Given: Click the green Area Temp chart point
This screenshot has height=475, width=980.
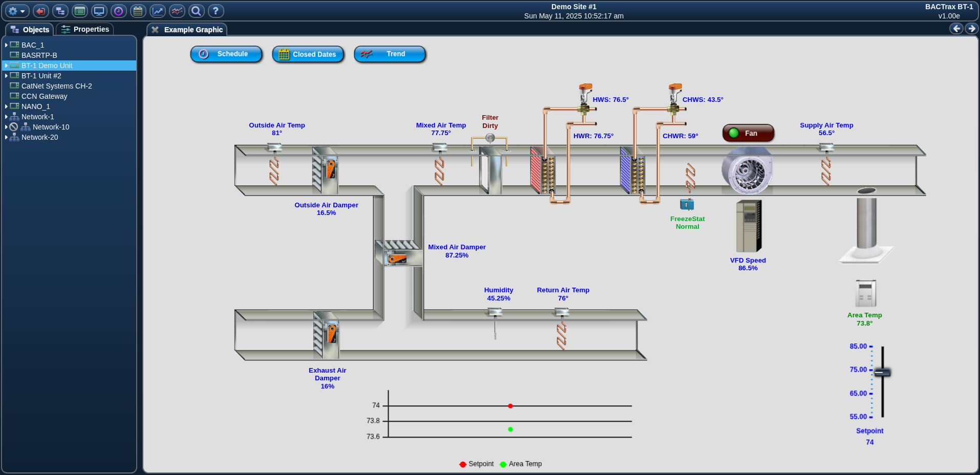Looking at the screenshot, I should tap(510, 429).
